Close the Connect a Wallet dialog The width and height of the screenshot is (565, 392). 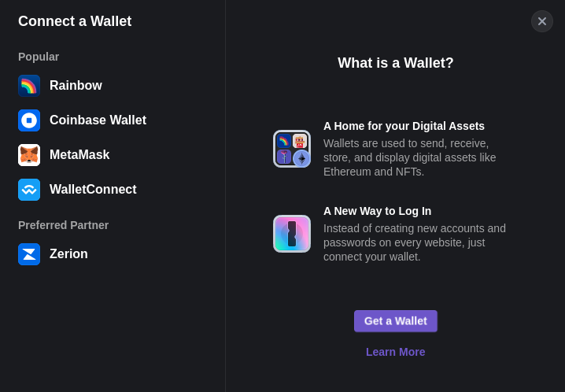point(542,21)
